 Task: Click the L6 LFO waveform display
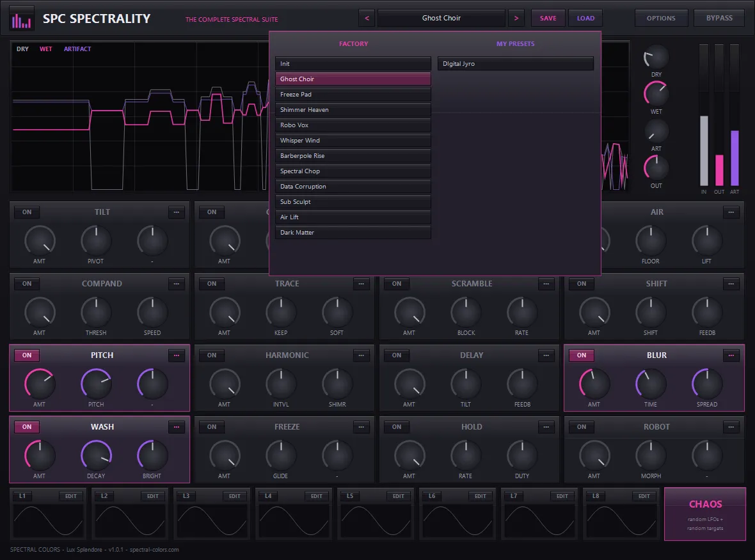[x=457, y=520]
